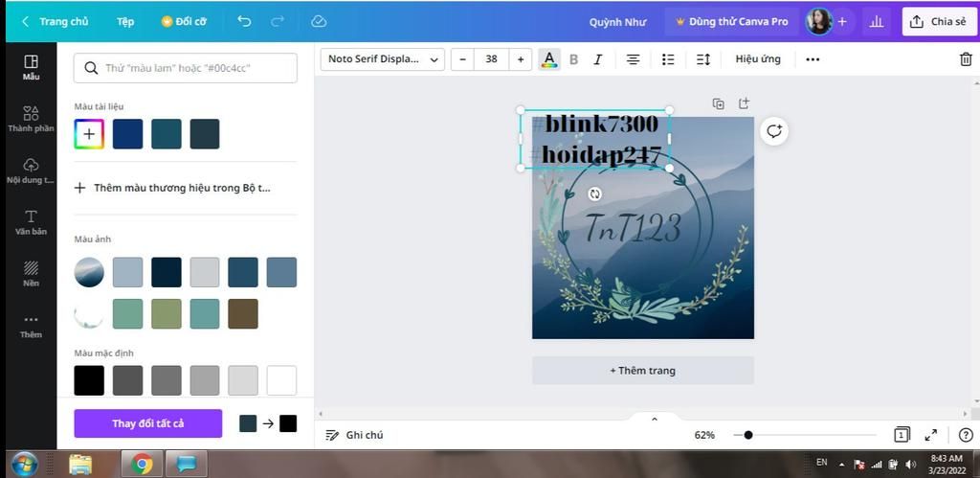Click the color search input field
The height and width of the screenshot is (478, 980).
click(185, 68)
